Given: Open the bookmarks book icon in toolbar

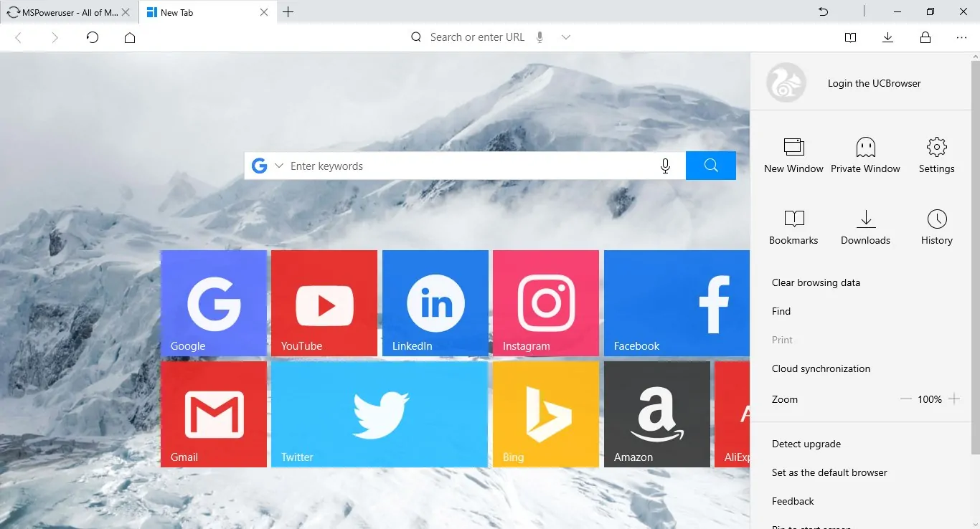Looking at the screenshot, I should tap(851, 37).
